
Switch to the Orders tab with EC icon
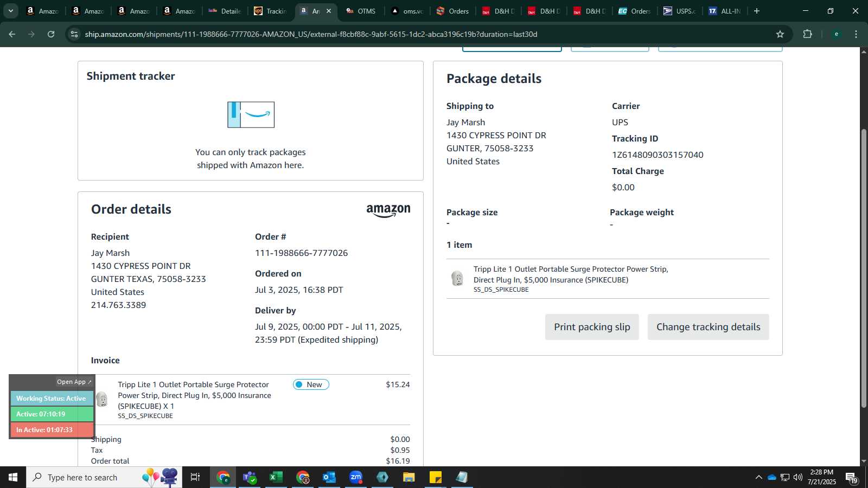634,11
